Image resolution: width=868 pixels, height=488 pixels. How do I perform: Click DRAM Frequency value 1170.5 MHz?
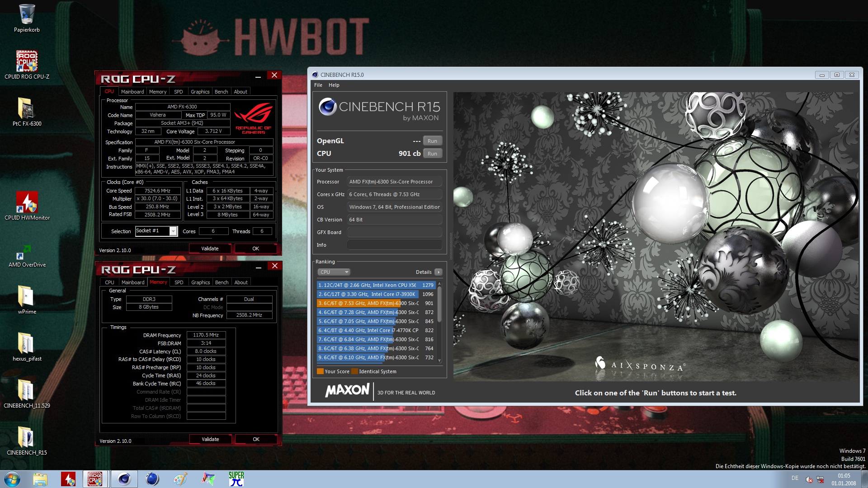click(206, 335)
